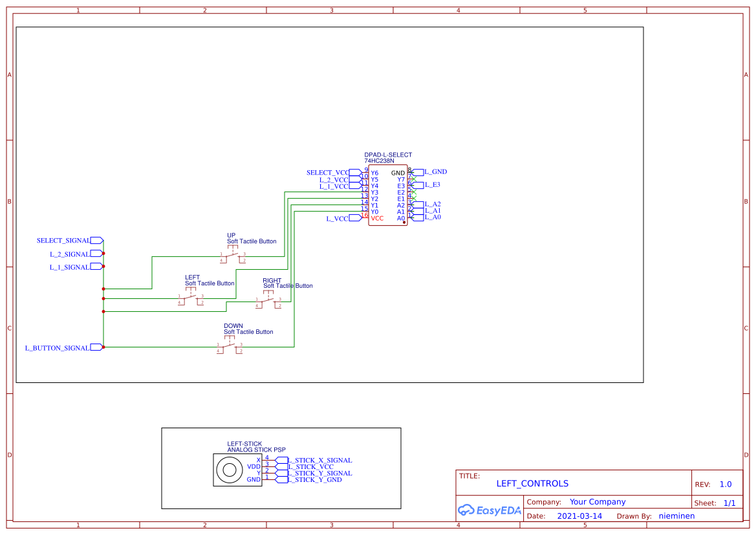Click the date 2021-03-14 field
The width and height of the screenshot is (756, 535).
click(579, 516)
